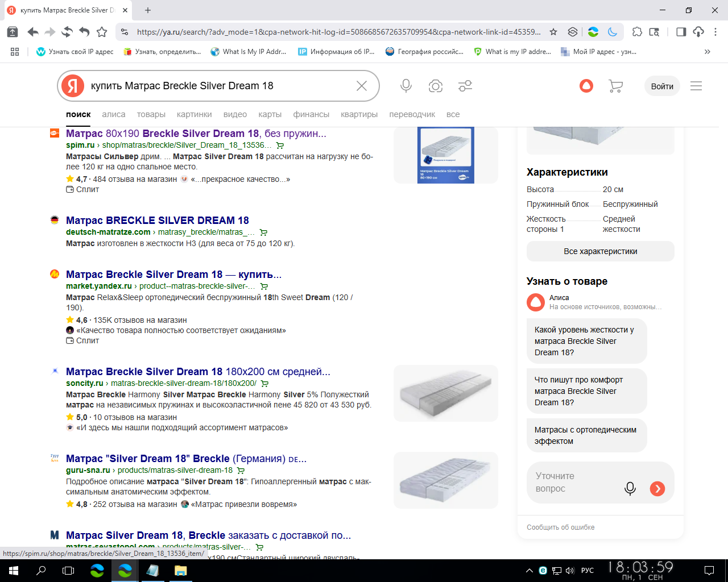This screenshot has height=582, width=728.
Task: Switch to the 'картинки' search tab
Action: point(195,114)
